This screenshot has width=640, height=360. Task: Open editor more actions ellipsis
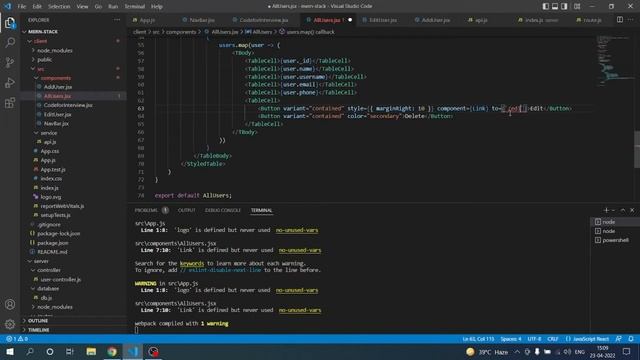click(631, 20)
